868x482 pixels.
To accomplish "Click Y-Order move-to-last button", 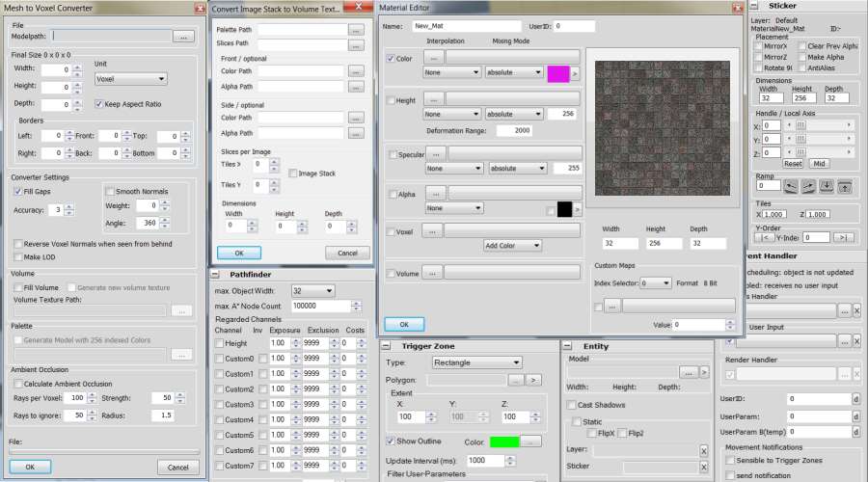I will point(843,237).
